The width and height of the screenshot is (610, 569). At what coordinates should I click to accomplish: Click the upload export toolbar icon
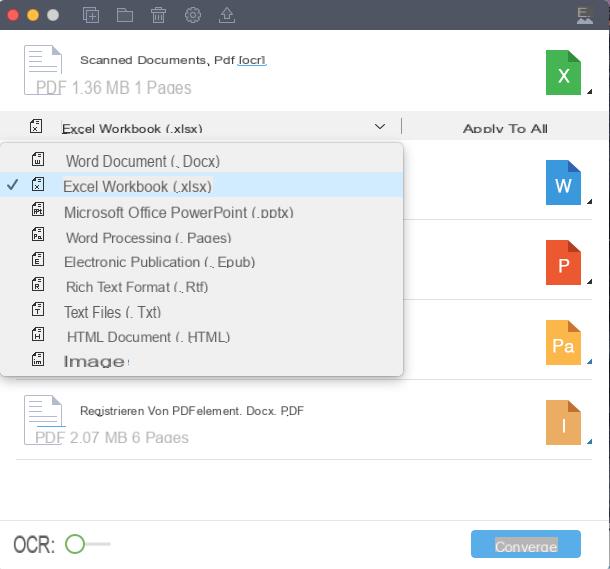(x=227, y=15)
